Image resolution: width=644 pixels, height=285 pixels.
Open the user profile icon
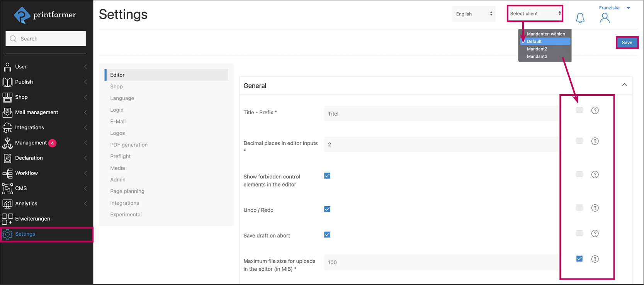(x=605, y=18)
